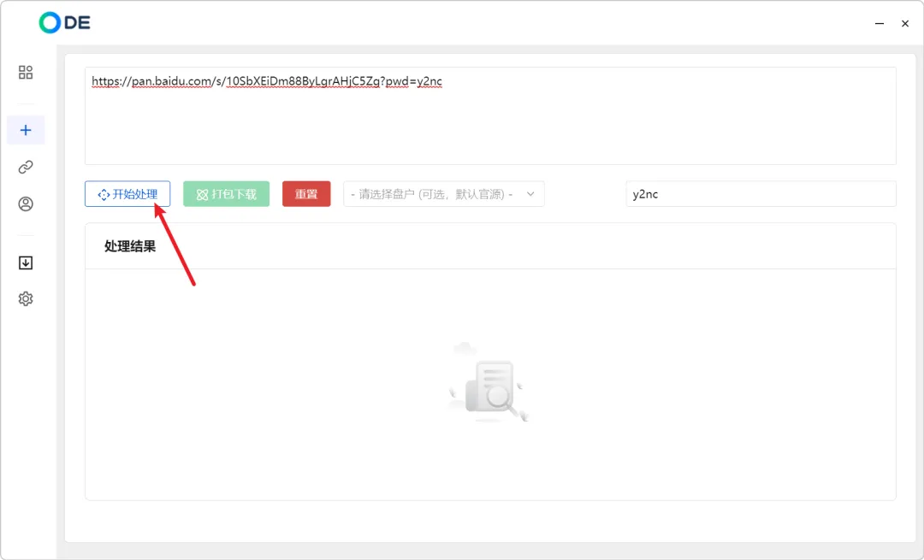Expand the 请选择盘户 dropdown
This screenshot has width=924, height=560.
tap(444, 194)
